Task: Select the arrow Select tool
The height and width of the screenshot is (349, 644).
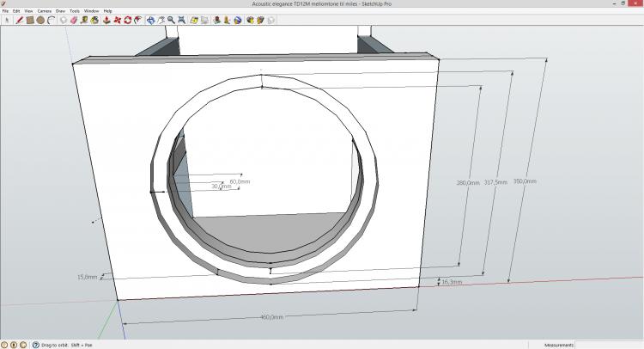Action: click(x=7, y=20)
